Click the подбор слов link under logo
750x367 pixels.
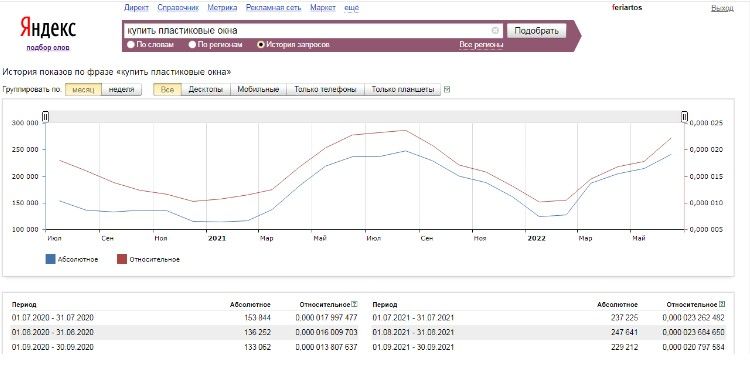click(x=48, y=47)
